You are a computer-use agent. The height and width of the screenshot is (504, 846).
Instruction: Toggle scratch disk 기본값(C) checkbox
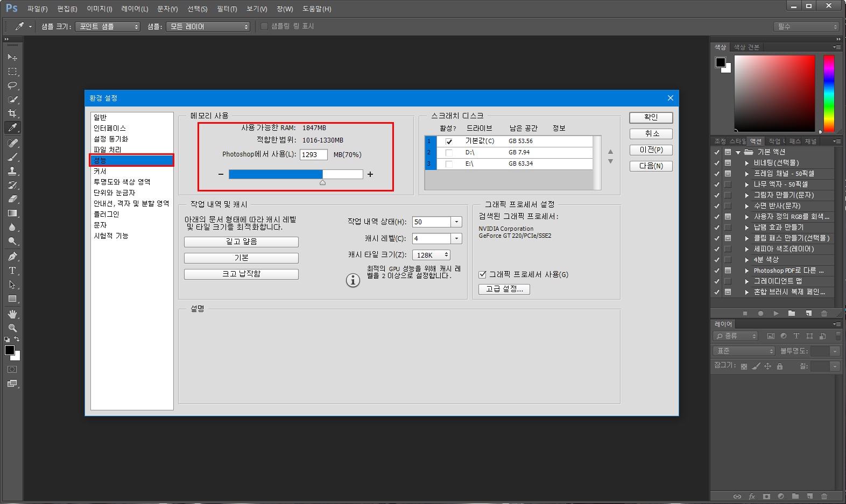pos(449,141)
